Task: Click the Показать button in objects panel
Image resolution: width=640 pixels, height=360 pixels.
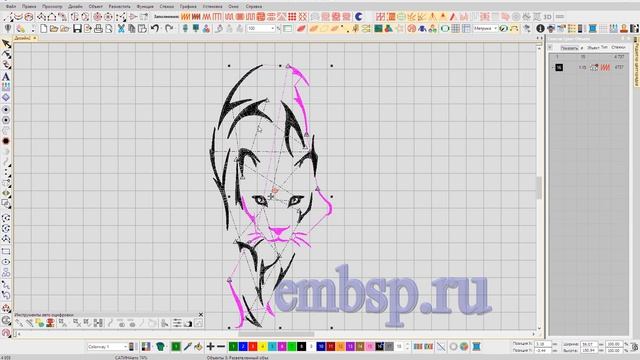Action: 569,48
